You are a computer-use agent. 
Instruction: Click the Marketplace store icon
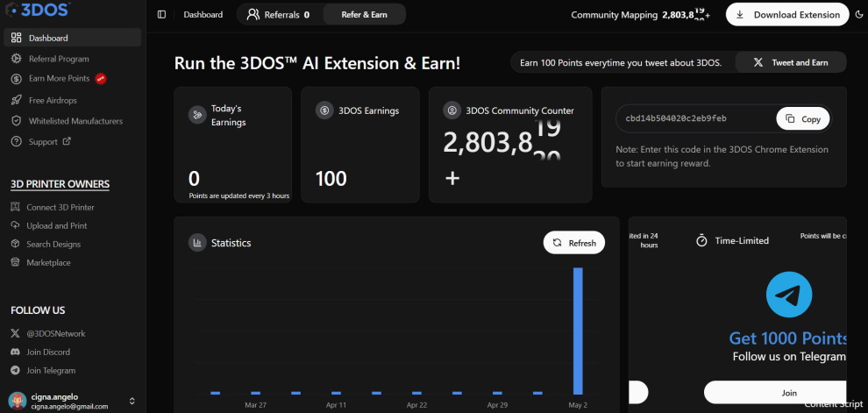(16, 262)
